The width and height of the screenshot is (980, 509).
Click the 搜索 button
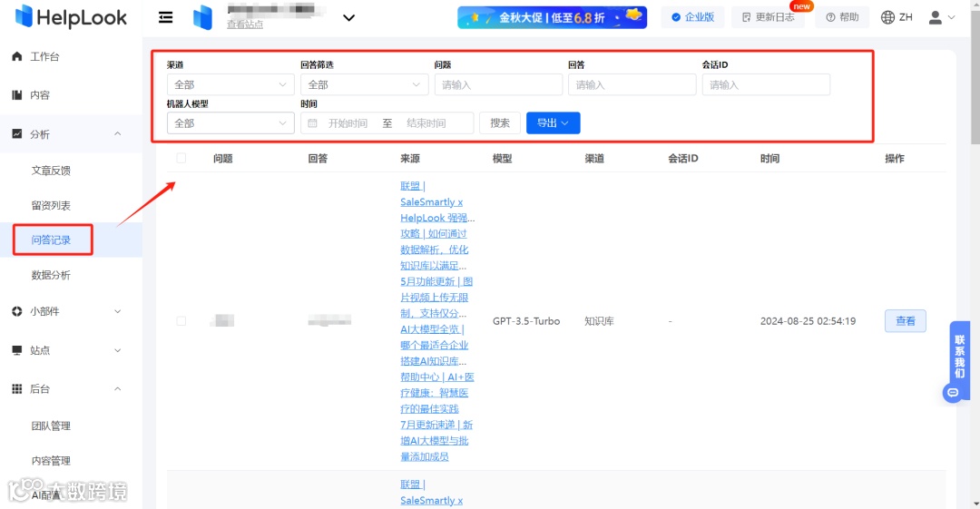click(500, 123)
